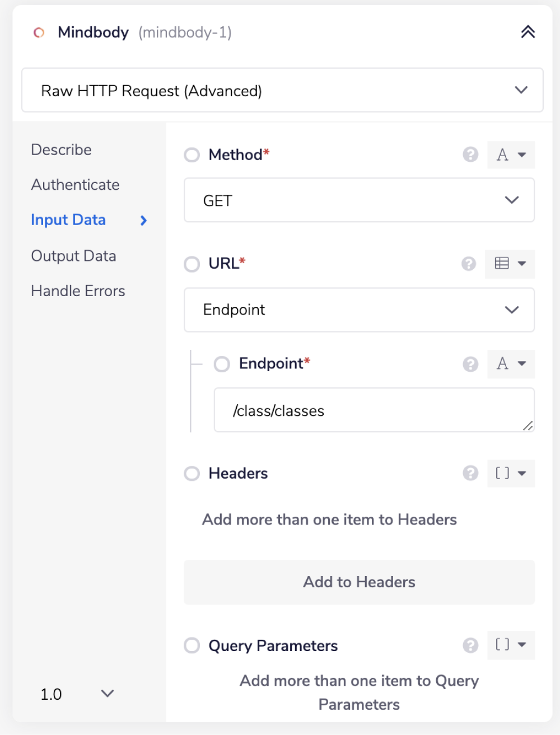Select the URL radio button

click(x=192, y=264)
